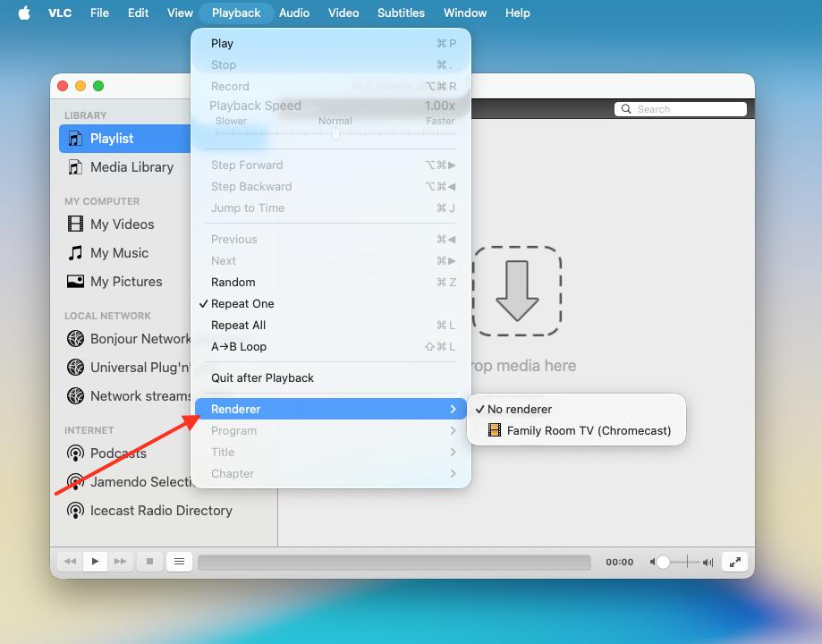Select Family Room TV (Chromecast) renderer

point(576,430)
